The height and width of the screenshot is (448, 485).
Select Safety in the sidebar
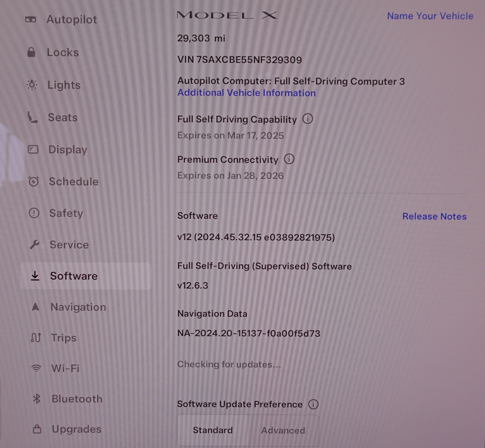(x=66, y=213)
